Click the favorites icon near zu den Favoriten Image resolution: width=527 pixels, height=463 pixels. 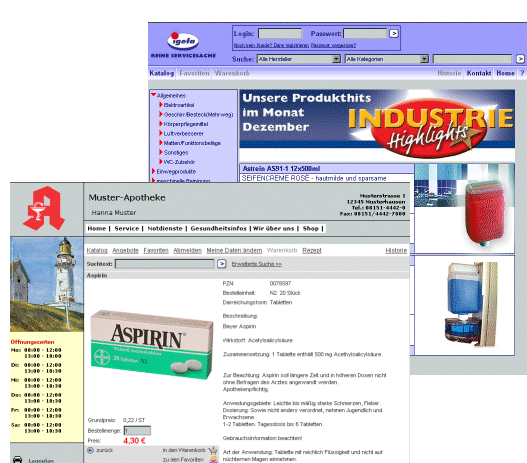tap(213, 459)
